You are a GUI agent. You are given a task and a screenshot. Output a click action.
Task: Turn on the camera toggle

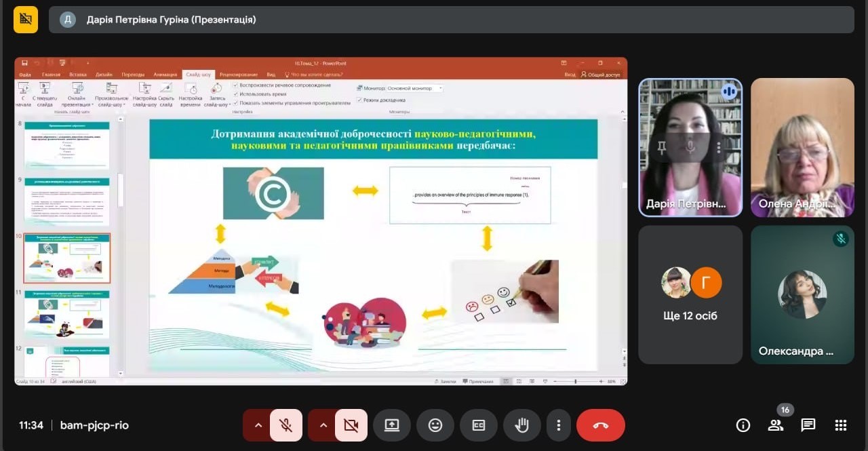click(351, 425)
